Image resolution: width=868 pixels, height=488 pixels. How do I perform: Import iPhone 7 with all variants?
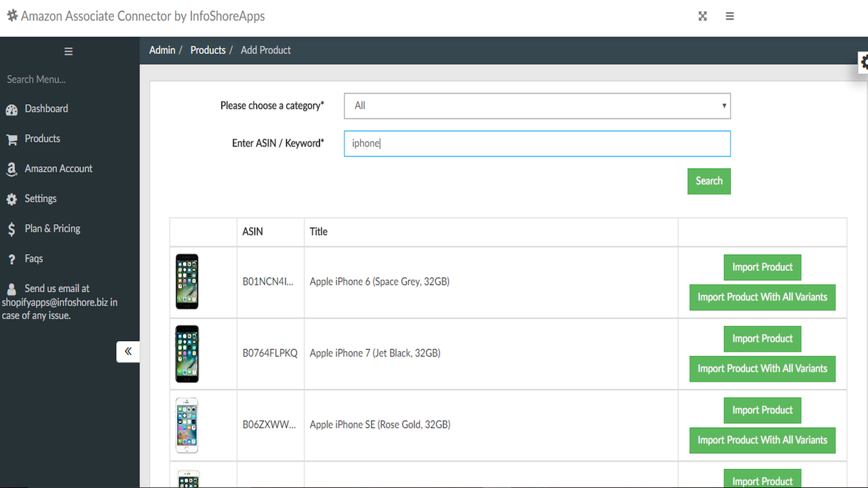pyautogui.click(x=762, y=369)
